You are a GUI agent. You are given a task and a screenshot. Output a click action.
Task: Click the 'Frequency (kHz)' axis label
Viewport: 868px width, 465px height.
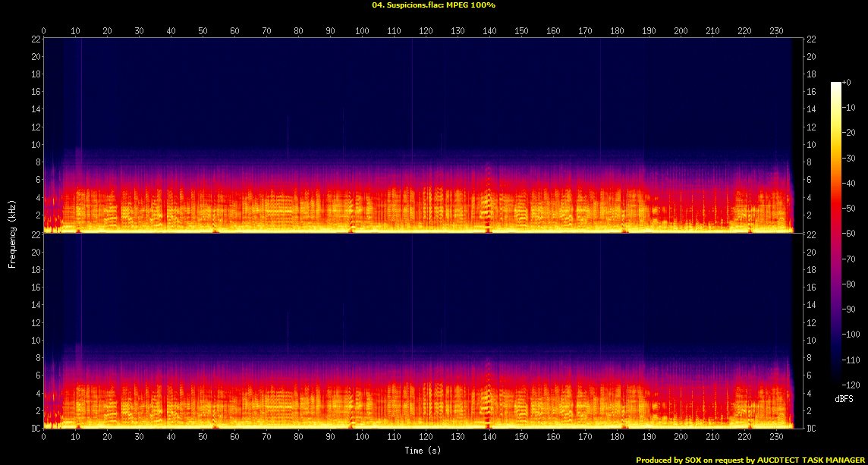pos(12,232)
